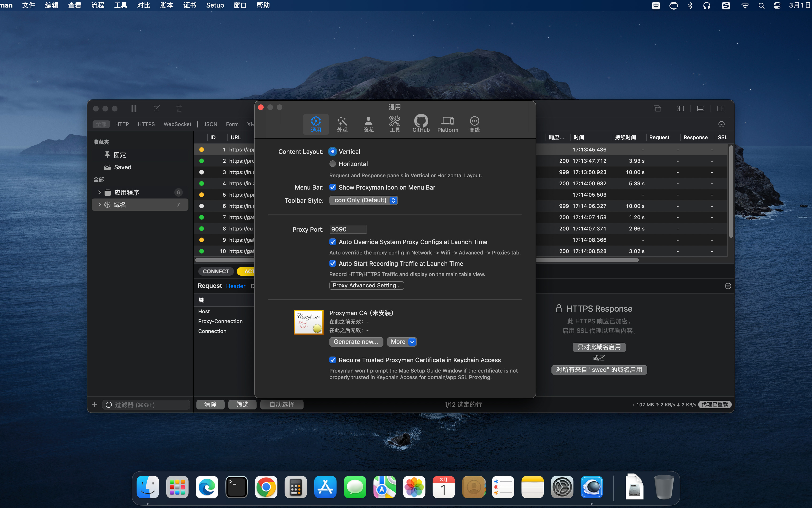This screenshot has height=508, width=812.
Task: Click the 自动选择 button
Action: point(282,405)
